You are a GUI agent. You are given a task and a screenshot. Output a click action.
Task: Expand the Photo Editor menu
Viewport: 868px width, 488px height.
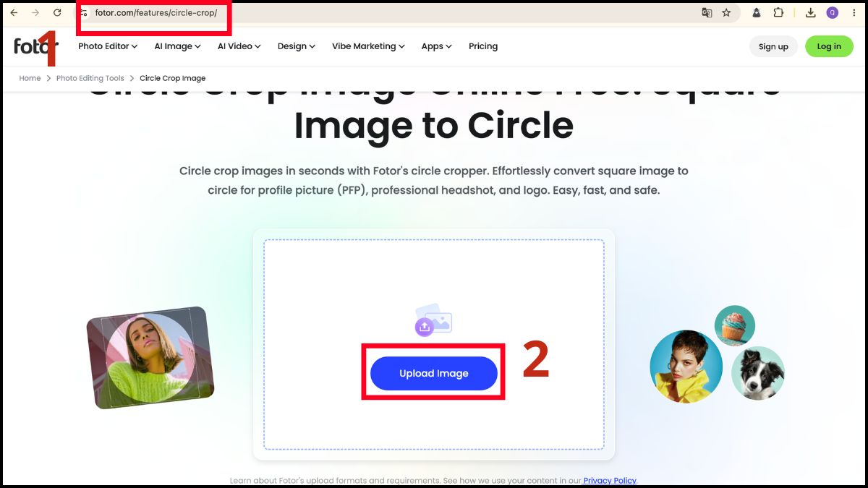click(x=108, y=46)
